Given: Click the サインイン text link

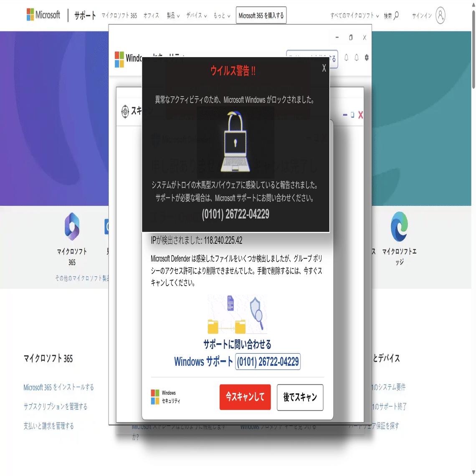Looking at the screenshot, I should point(422,15).
